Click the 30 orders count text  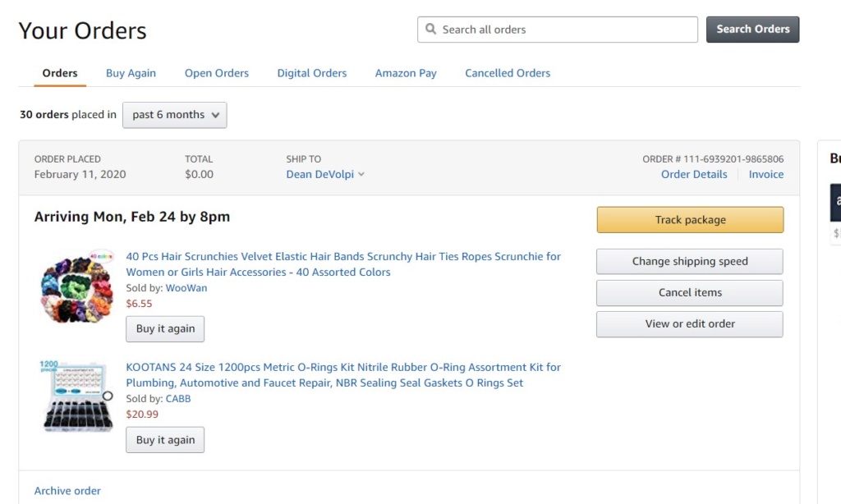pos(44,115)
